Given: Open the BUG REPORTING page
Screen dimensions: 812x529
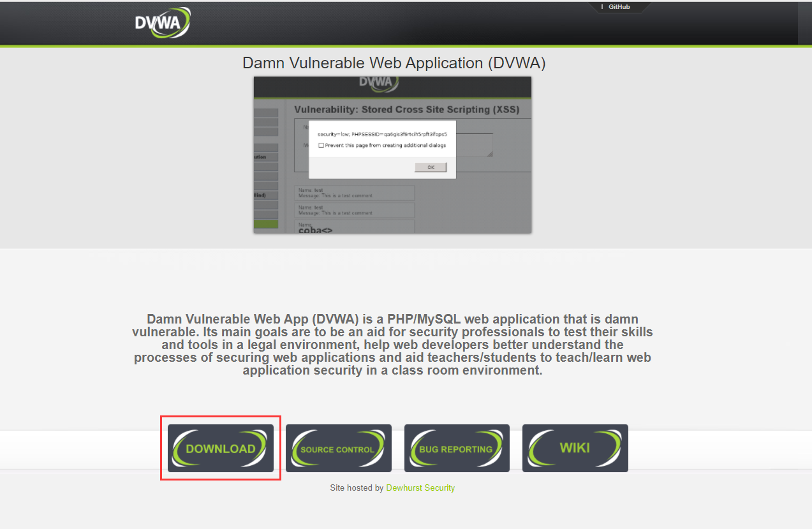Looking at the screenshot, I should (x=457, y=448).
